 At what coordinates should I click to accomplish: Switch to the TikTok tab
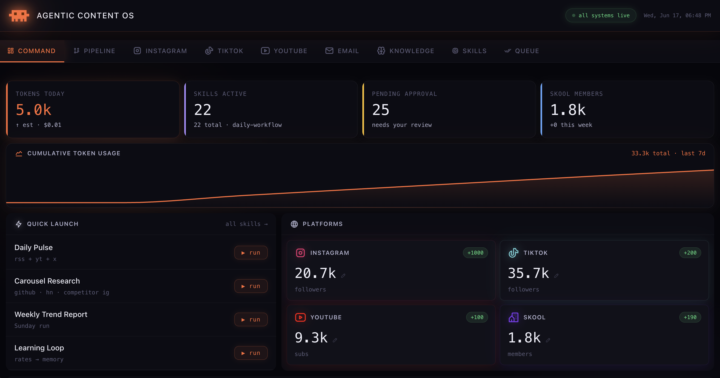coord(224,51)
